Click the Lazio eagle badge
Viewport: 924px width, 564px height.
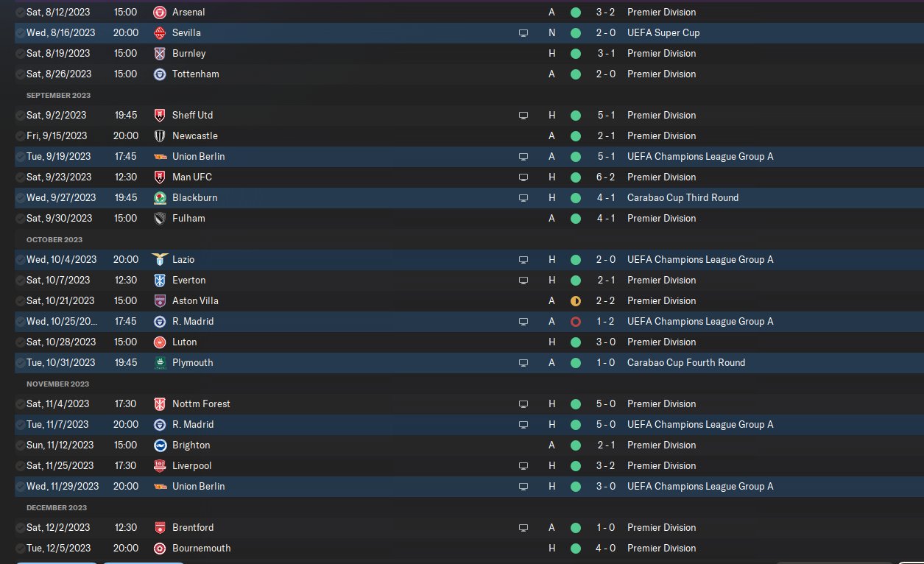160,260
